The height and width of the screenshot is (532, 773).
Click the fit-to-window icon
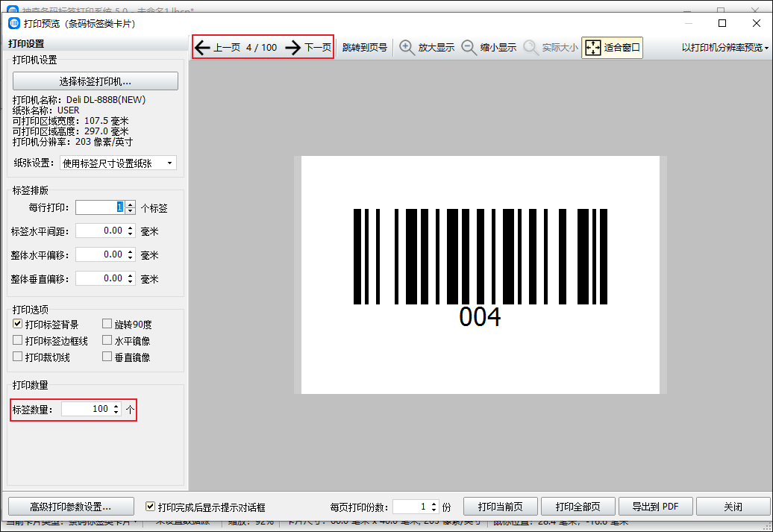coord(592,47)
